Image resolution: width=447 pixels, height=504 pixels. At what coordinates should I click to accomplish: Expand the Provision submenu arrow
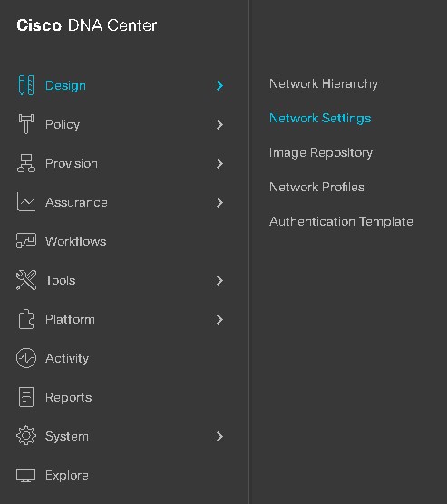point(219,163)
